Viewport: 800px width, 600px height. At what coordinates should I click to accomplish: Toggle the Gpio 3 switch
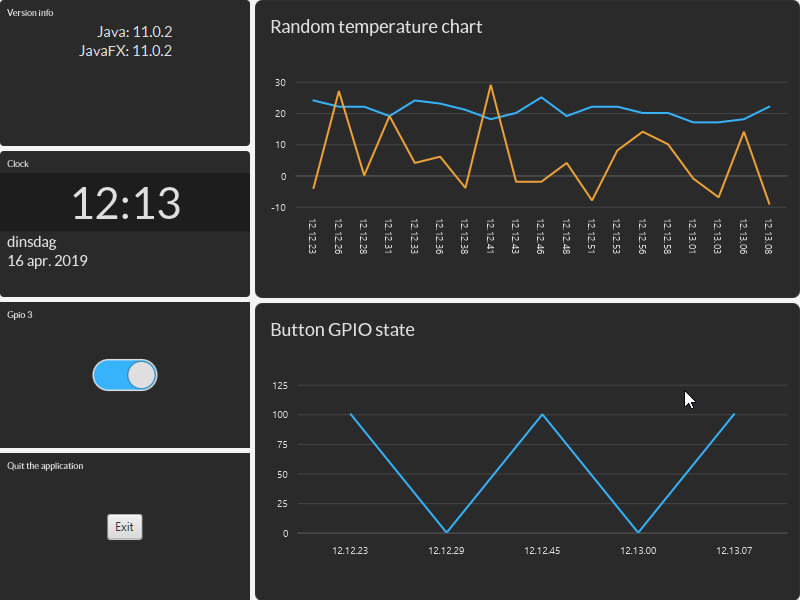(125, 375)
